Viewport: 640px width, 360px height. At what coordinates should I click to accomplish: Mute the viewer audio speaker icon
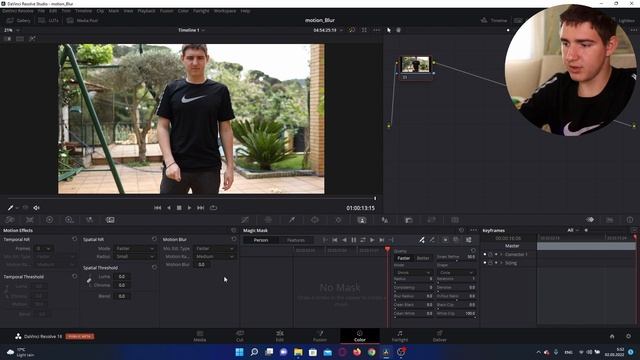tap(36, 208)
